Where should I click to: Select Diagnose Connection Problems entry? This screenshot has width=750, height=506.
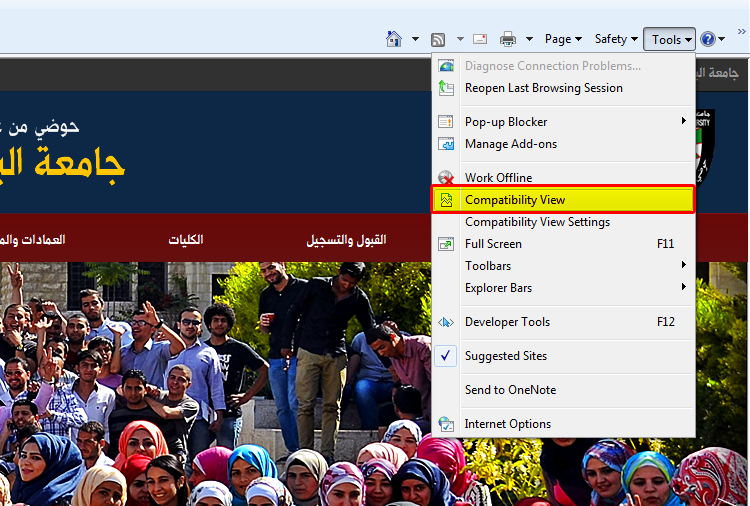(563, 66)
